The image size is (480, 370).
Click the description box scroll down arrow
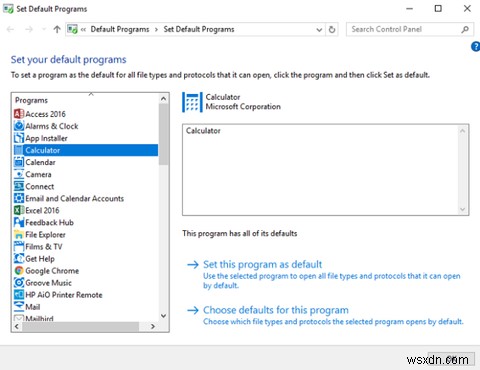click(462, 209)
